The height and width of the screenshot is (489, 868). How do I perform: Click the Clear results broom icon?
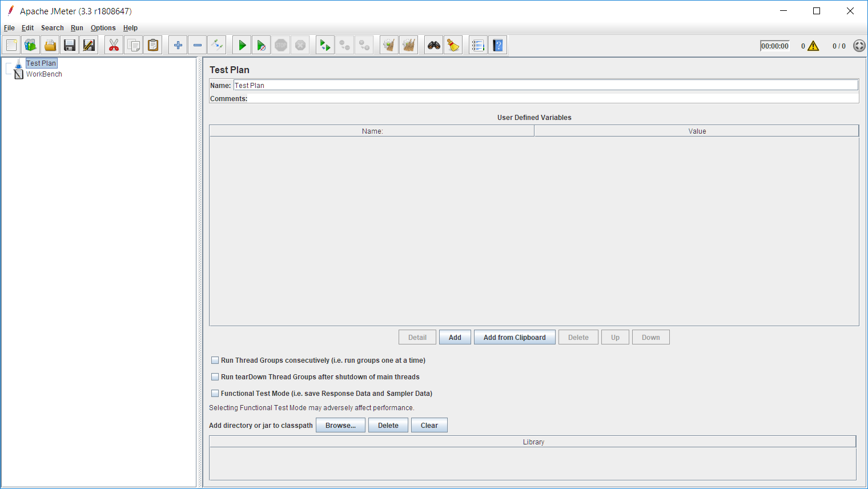click(x=389, y=45)
